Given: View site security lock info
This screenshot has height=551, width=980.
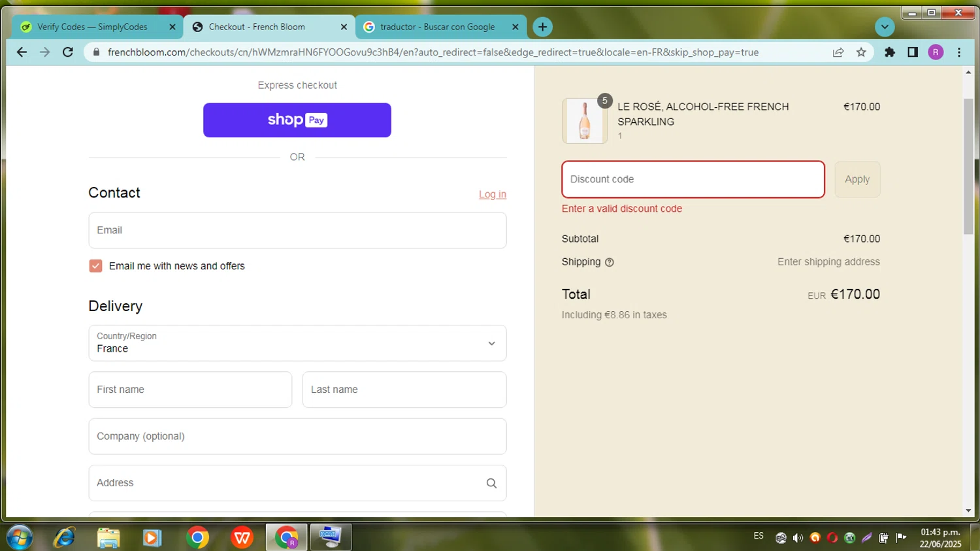Looking at the screenshot, I should (x=96, y=52).
